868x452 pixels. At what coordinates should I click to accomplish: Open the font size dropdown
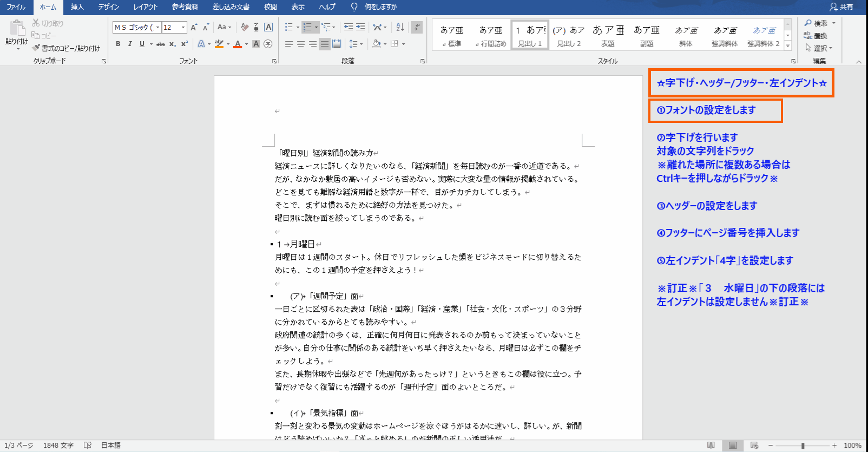click(183, 27)
